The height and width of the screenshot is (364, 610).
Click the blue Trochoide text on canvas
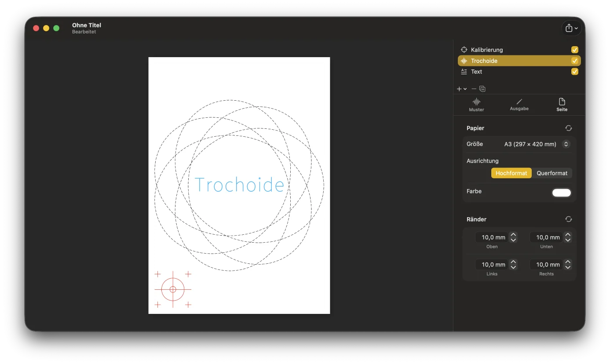(239, 185)
